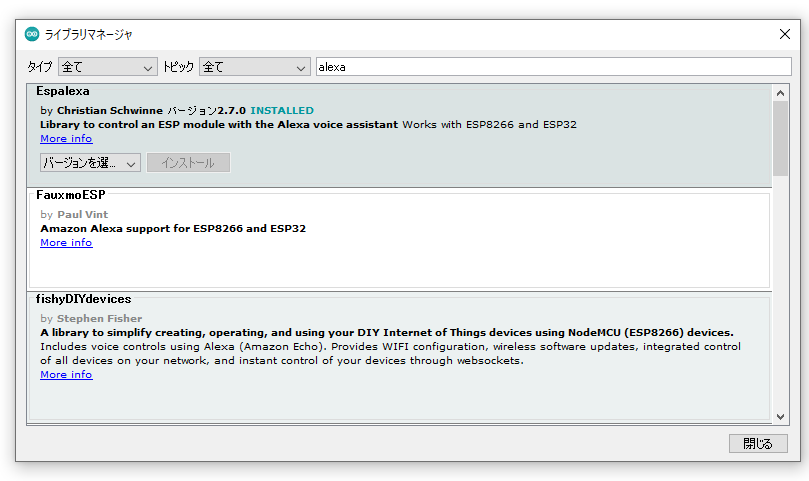This screenshot has width=809, height=481.
Task: Click the vertical scrollbar thumb
Action: click(x=780, y=138)
